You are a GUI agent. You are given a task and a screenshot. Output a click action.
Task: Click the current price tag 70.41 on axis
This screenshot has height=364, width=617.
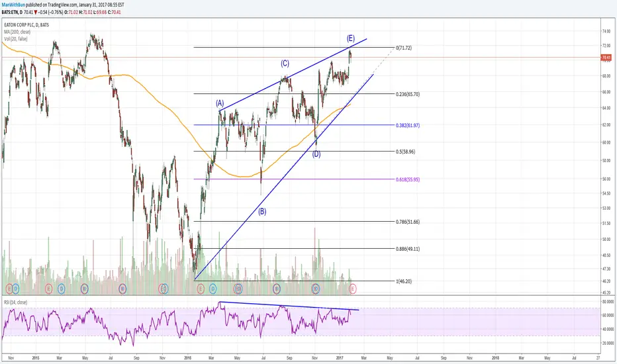606,58
